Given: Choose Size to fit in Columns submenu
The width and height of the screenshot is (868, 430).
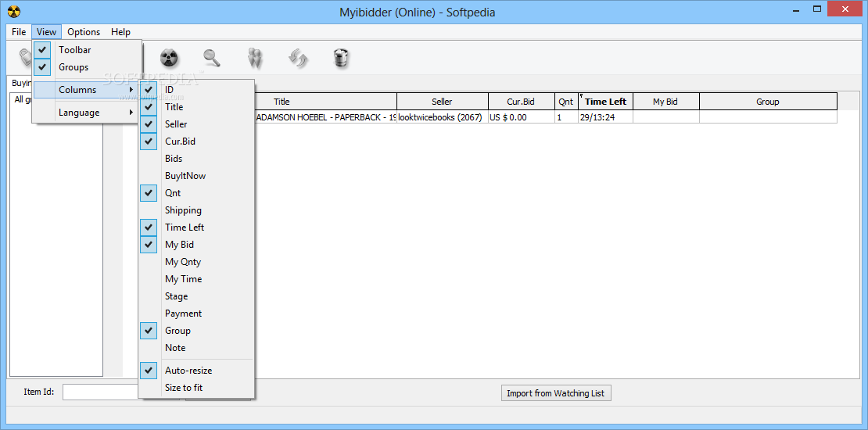Looking at the screenshot, I should [196, 387].
